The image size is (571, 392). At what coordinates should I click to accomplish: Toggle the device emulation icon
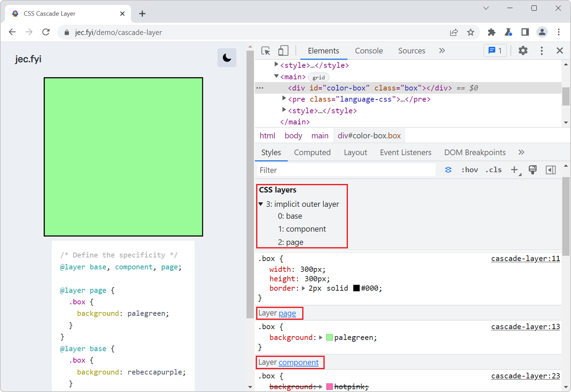click(x=283, y=51)
